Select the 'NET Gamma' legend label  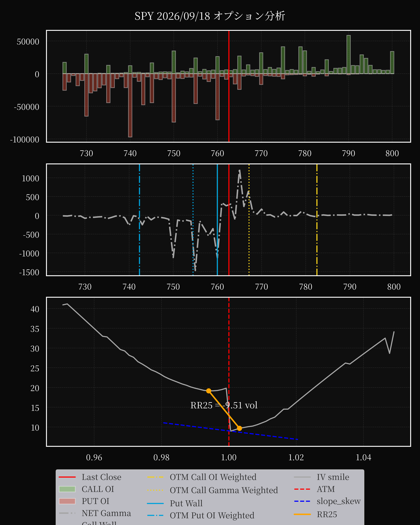click(106, 513)
